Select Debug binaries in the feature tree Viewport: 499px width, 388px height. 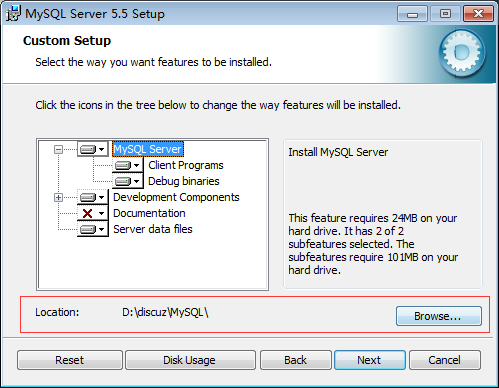184,181
